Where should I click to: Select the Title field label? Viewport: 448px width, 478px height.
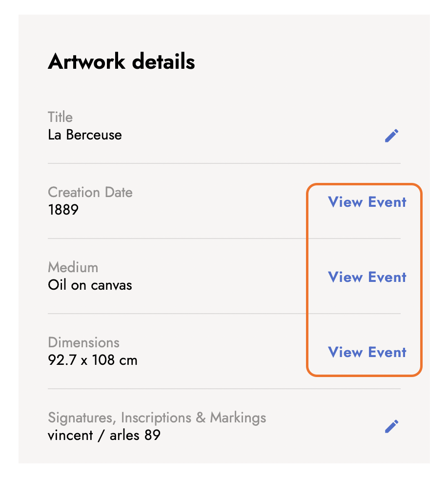point(60,117)
